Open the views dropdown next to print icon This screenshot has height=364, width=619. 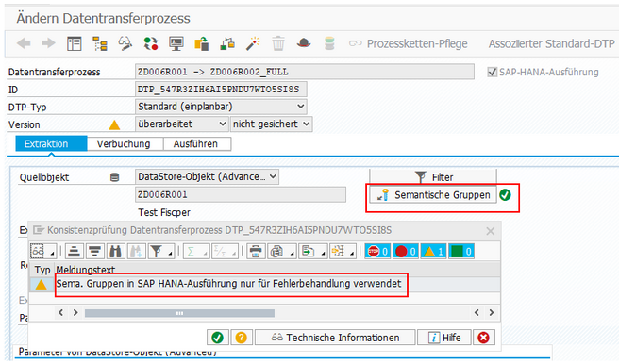click(281, 251)
